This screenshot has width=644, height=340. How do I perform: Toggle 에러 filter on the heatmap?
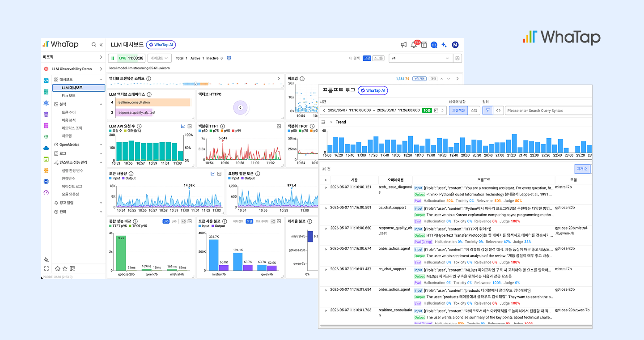(x=433, y=79)
